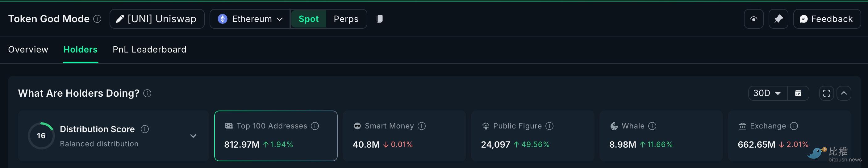Expand the Distribution Score chevron

(193, 136)
